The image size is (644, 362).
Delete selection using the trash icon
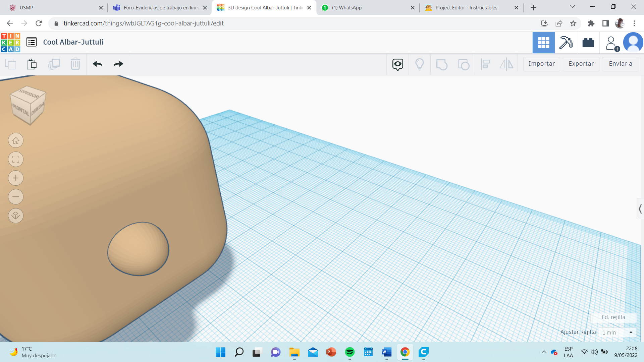tap(75, 64)
